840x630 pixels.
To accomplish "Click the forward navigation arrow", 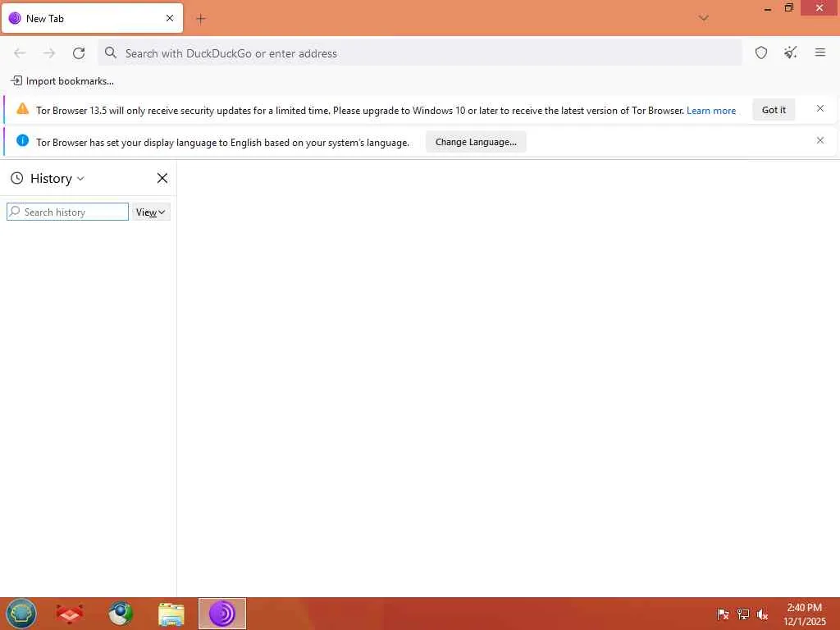I will pos(49,53).
